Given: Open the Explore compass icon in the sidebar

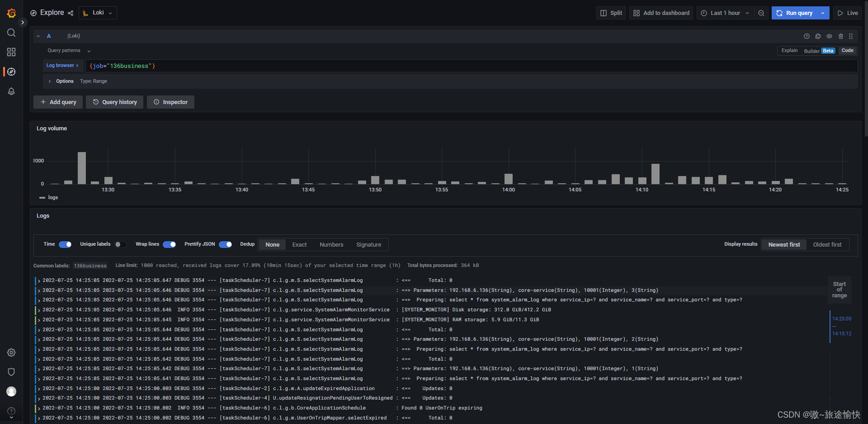Looking at the screenshot, I should [x=11, y=71].
